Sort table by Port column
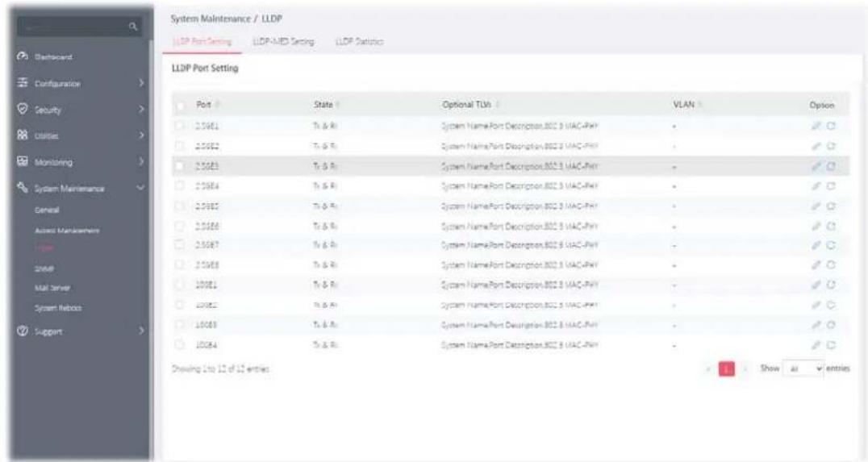Screen dimensions: 868x462 click(x=217, y=105)
